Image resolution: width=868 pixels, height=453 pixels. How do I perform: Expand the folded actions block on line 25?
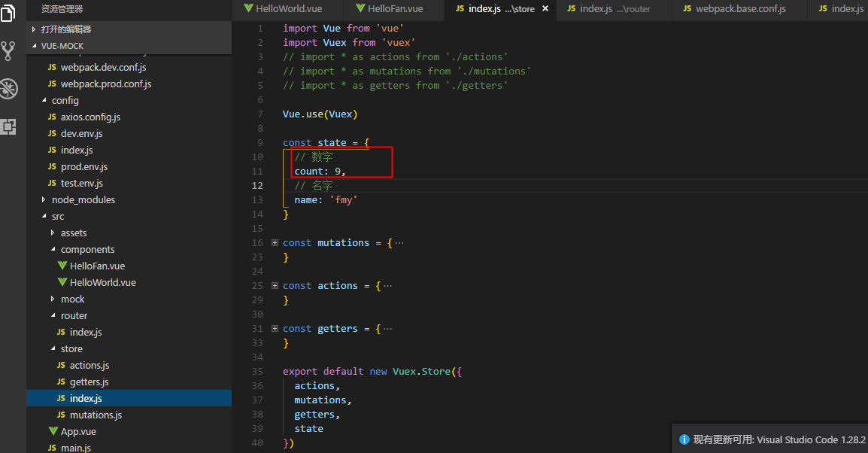point(275,286)
